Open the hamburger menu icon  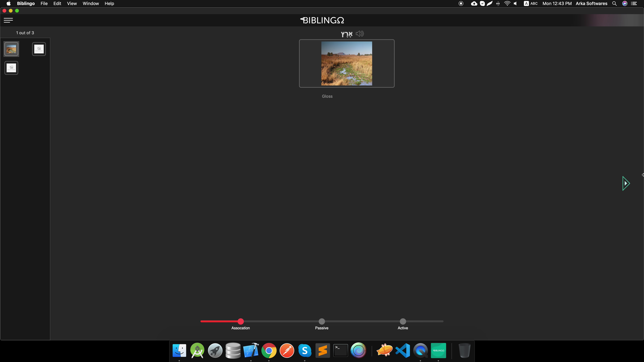click(8, 20)
